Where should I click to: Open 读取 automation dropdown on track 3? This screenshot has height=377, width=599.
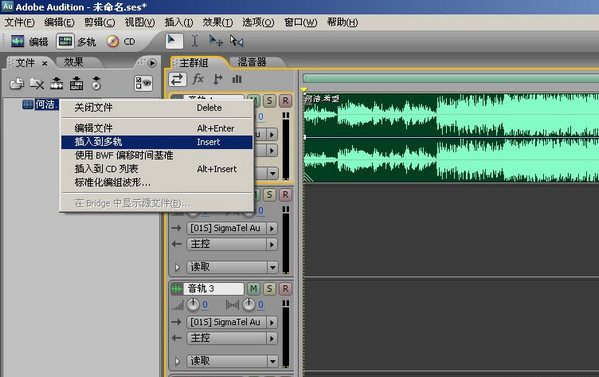[x=272, y=361]
